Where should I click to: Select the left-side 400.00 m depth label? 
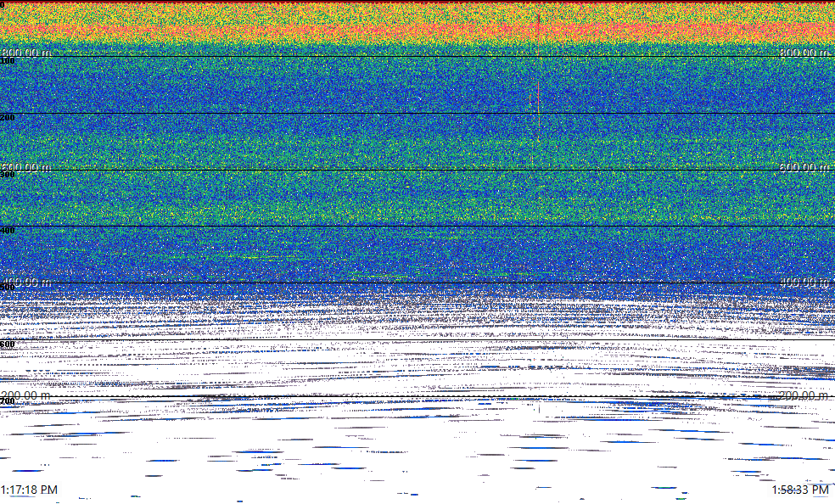click(x=26, y=282)
